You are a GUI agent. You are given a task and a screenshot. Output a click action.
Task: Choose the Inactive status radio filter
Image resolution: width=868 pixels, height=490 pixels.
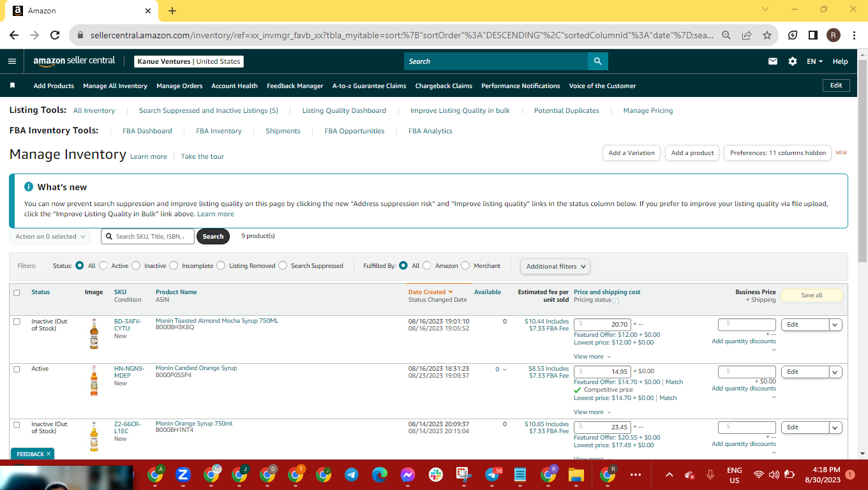136,265
